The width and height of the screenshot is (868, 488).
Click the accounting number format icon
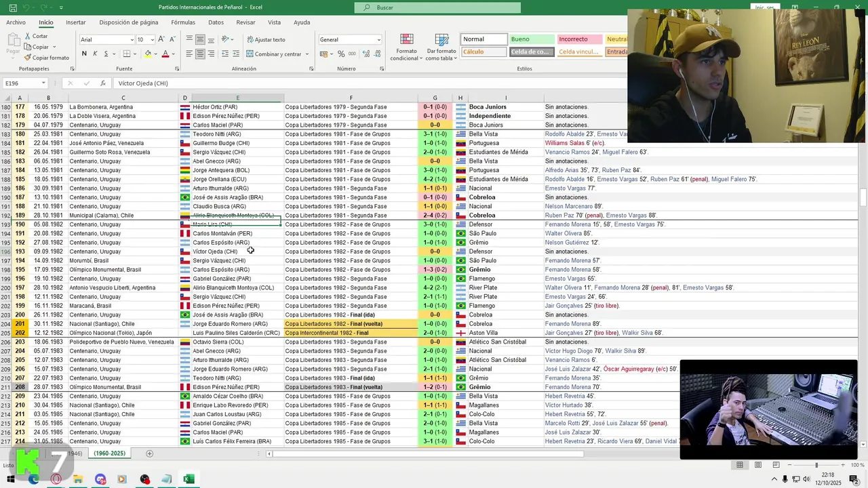click(x=324, y=54)
